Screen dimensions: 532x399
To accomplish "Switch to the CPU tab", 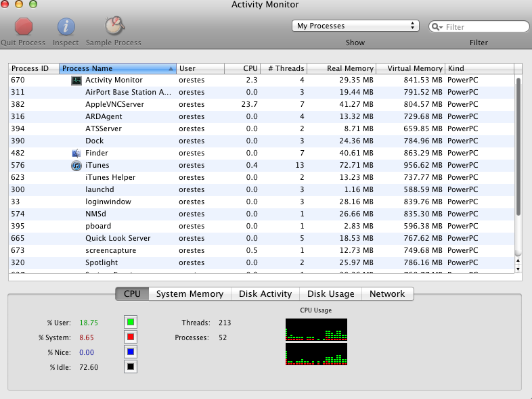I will pos(132,294).
